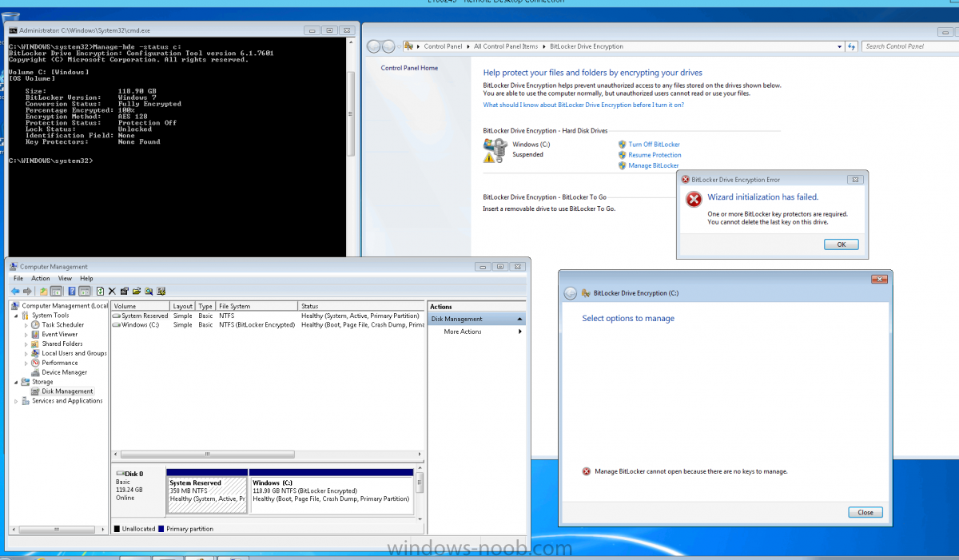Click the Performance icon in console tree

point(35,363)
